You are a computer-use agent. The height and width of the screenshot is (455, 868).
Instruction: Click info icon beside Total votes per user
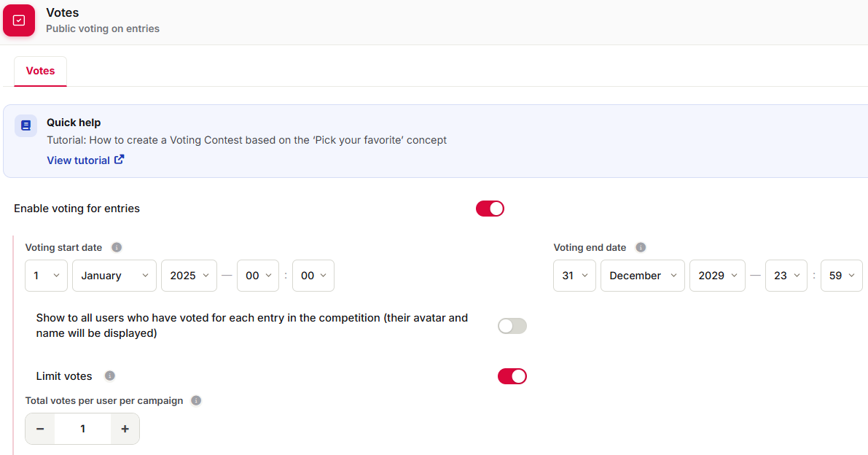[x=196, y=400]
